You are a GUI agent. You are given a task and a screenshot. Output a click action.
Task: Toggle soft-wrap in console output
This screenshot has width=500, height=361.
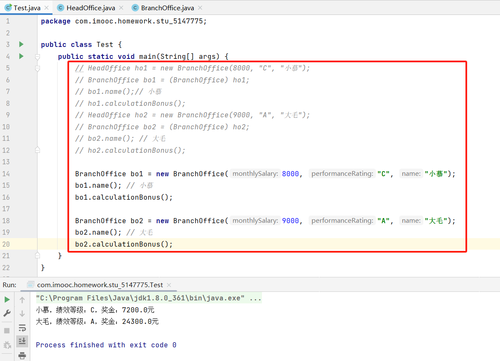[22, 328]
